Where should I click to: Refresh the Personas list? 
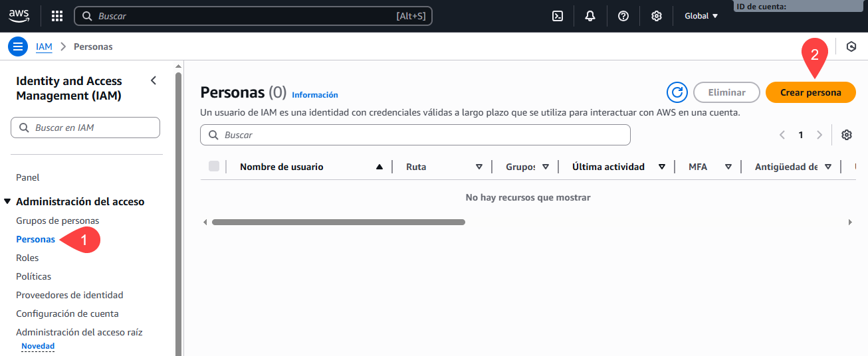pyautogui.click(x=677, y=92)
